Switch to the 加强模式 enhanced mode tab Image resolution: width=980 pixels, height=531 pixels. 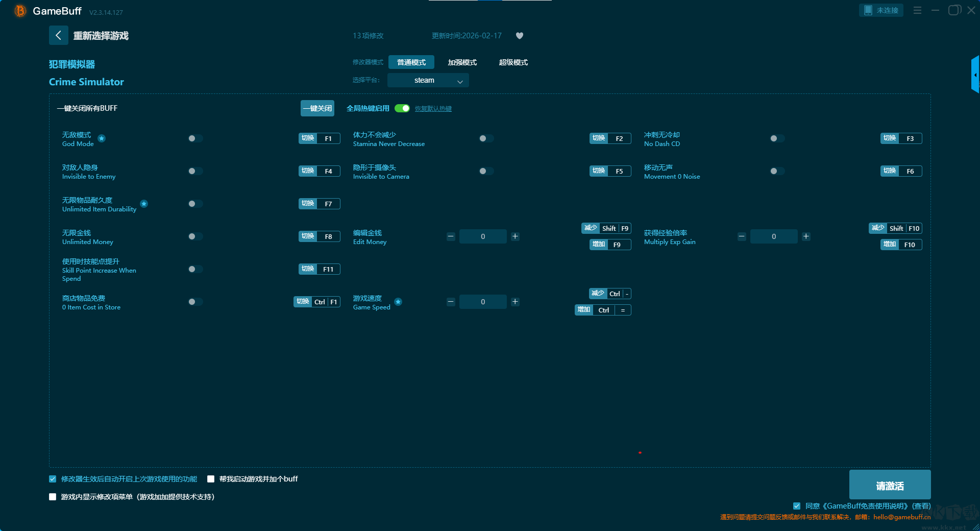(462, 62)
